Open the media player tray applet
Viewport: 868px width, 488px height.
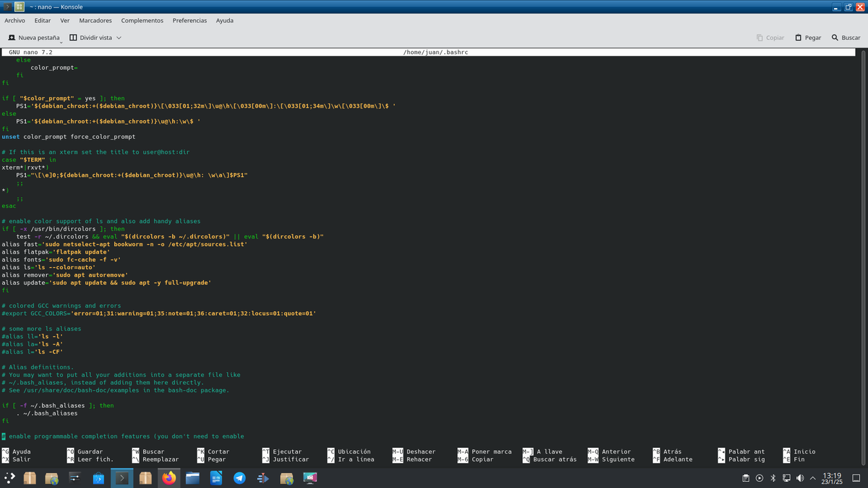pos(759,478)
